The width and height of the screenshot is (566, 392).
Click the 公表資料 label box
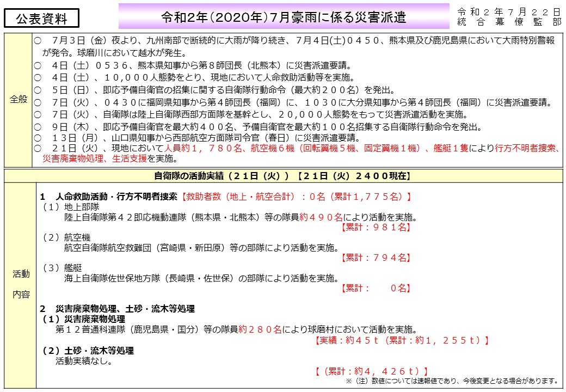click(41, 19)
